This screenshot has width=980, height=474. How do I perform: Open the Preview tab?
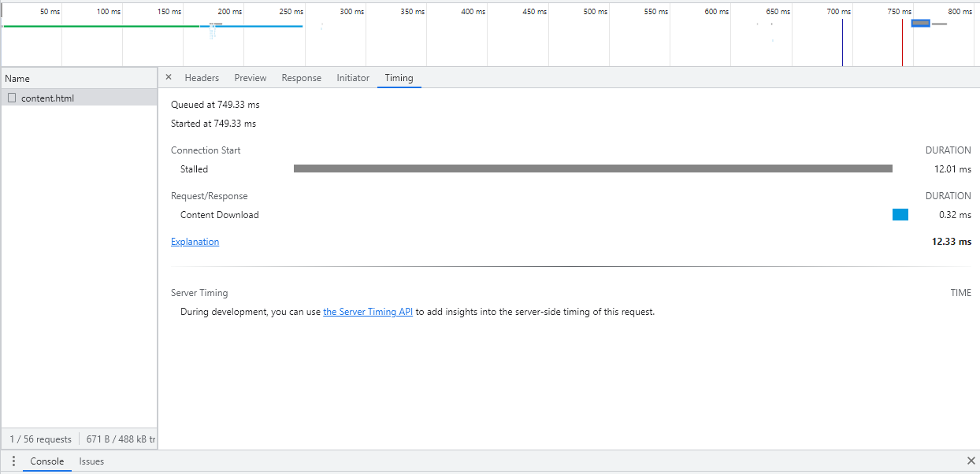coord(250,77)
